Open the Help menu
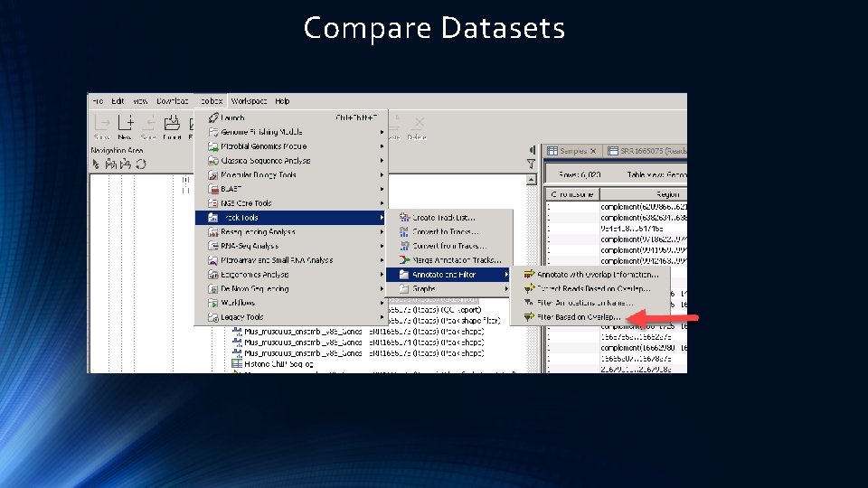 coord(282,100)
